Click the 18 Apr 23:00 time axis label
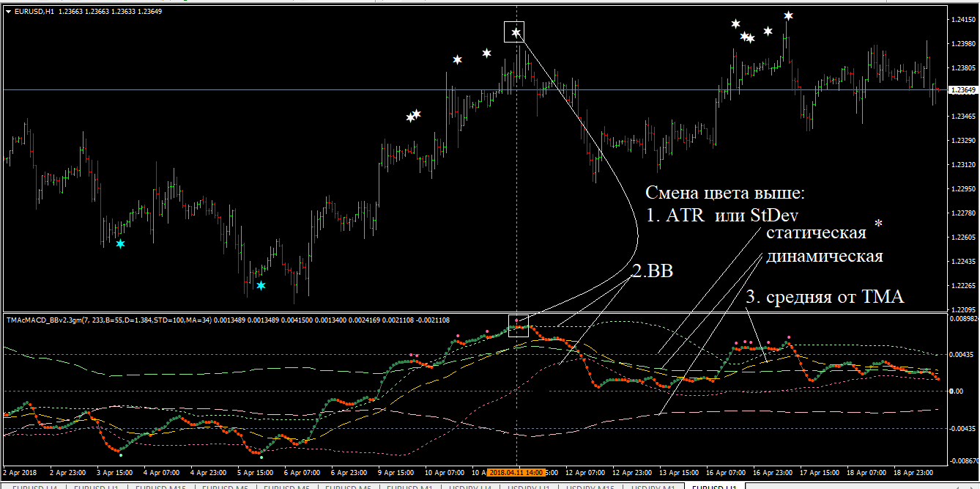The height and width of the screenshot is (489, 980). click(913, 474)
